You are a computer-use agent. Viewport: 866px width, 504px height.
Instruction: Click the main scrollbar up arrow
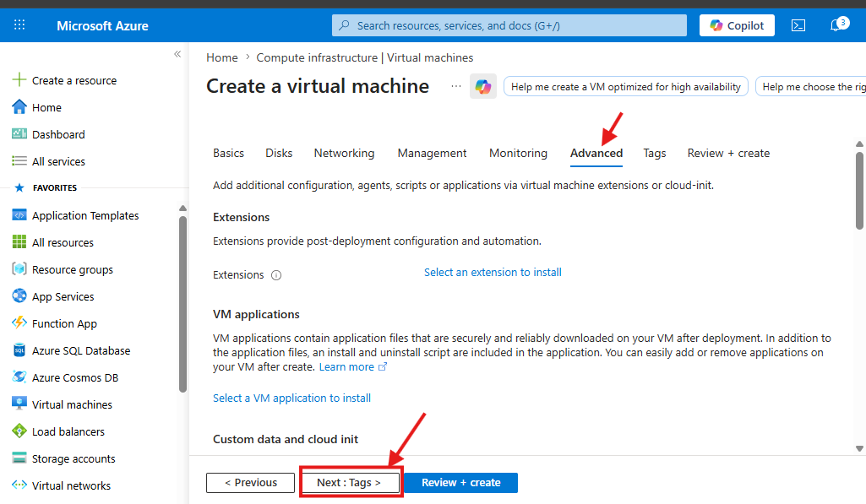(x=859, y=144)
